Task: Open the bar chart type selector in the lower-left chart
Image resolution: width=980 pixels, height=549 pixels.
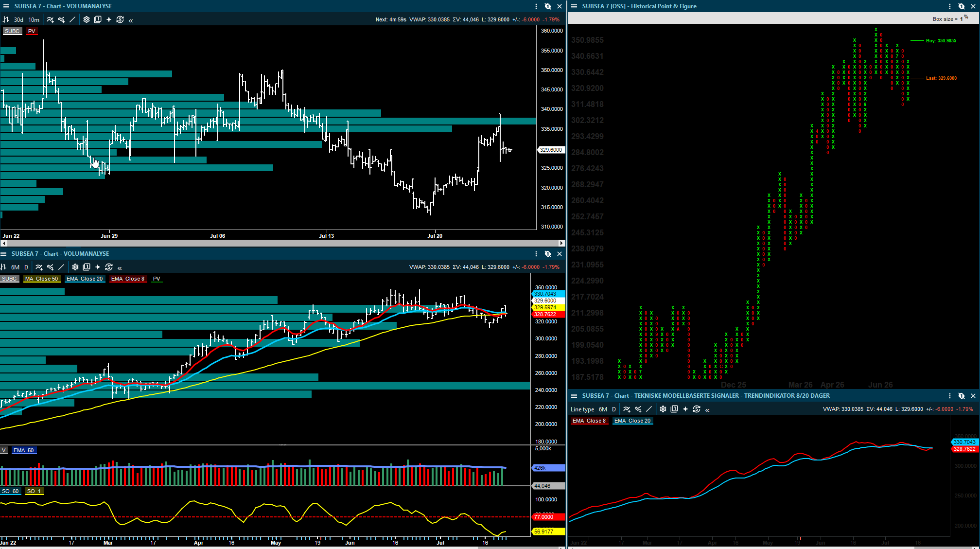Action: (3, 267)
